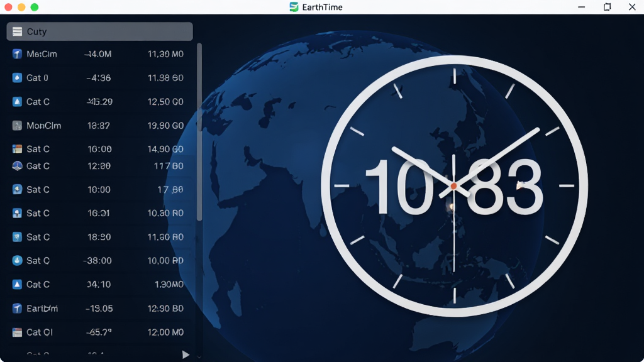This screenshot has width=644, height=362.
Task: Click the 14,90 G0 value
Action: click(165, 149)
